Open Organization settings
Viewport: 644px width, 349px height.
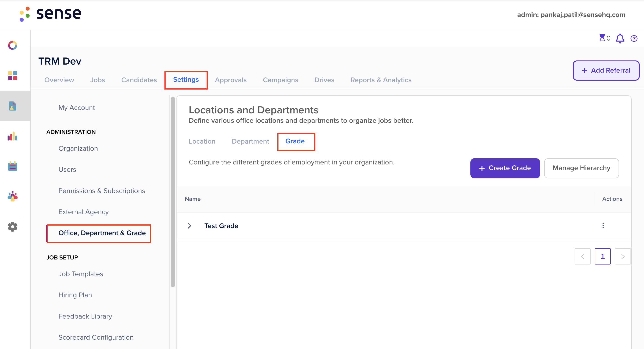[x=78, y=148]
